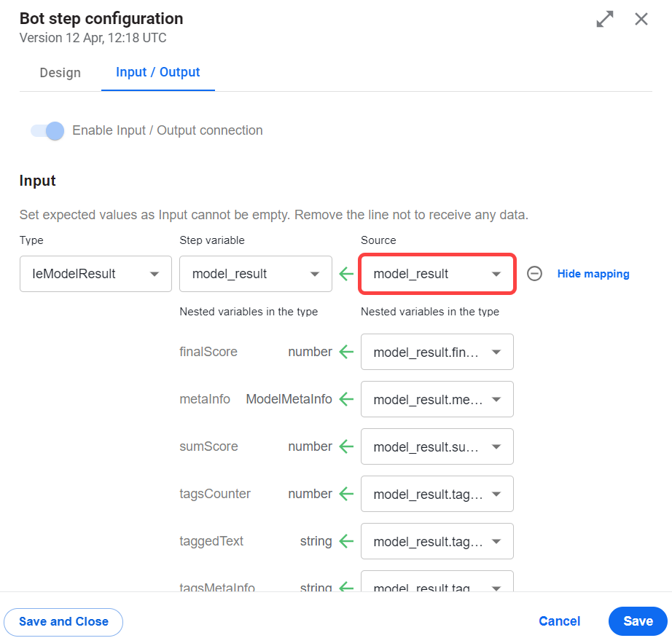The height and width of the screenshot is (638, 672).
Task: Expand the dialog with the diagonal arrows icon
Action: pyautogui.click(x=605, y=19)
